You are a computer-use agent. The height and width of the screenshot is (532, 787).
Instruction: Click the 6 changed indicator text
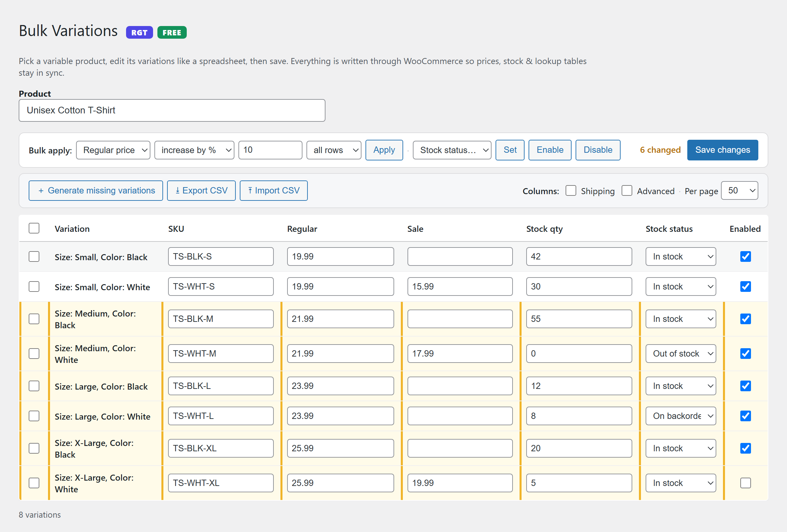pyautogui.click(x=660, y=150)
